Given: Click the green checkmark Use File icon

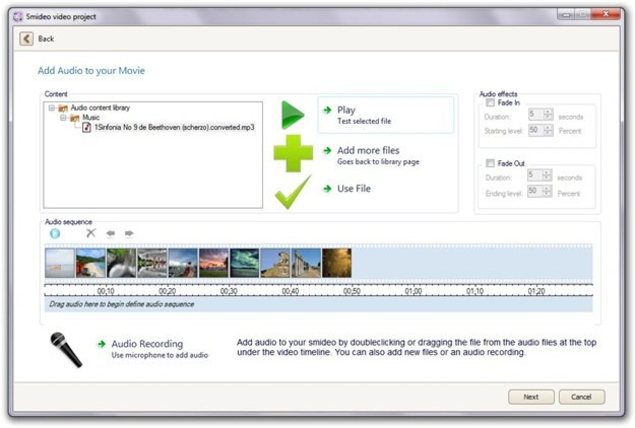Looking at the screenshot, I should 293,192.
